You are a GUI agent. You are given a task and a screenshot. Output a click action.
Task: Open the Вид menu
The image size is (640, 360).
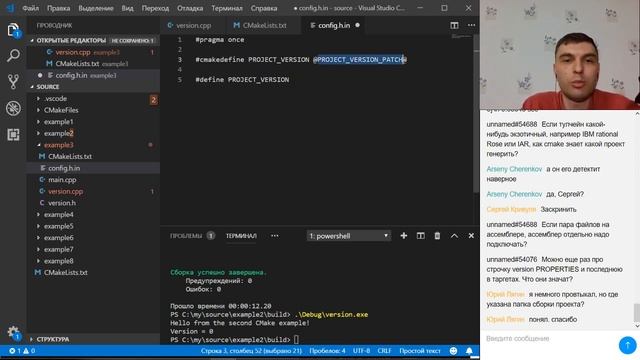pos(127,8)
